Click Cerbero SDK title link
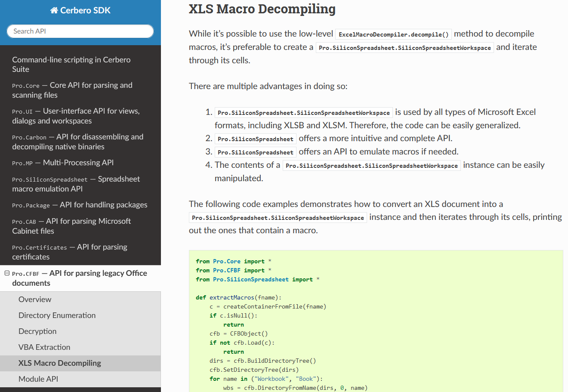 (80, 10)
